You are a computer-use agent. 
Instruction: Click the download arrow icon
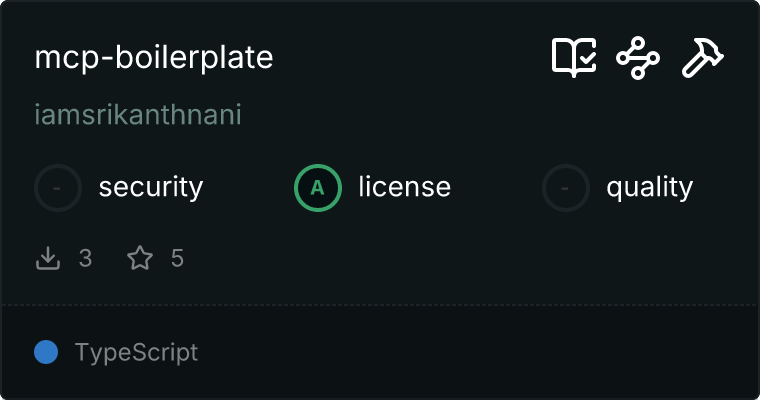point(48,258)
